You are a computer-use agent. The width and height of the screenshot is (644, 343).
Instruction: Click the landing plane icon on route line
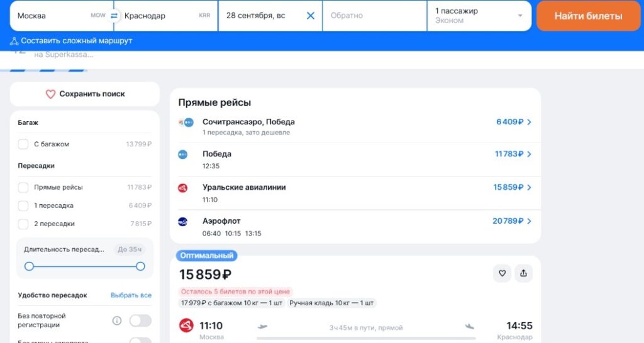click(469, 327)
